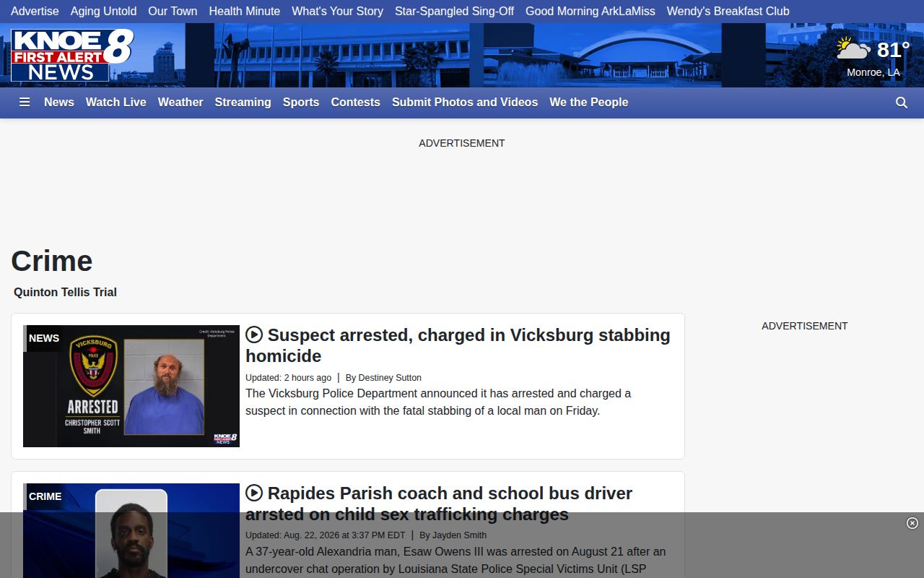This screenshot has width=924, height=578.
Task: Click the Advertise link
Action: pyautogui.click(x=35, y=12)
